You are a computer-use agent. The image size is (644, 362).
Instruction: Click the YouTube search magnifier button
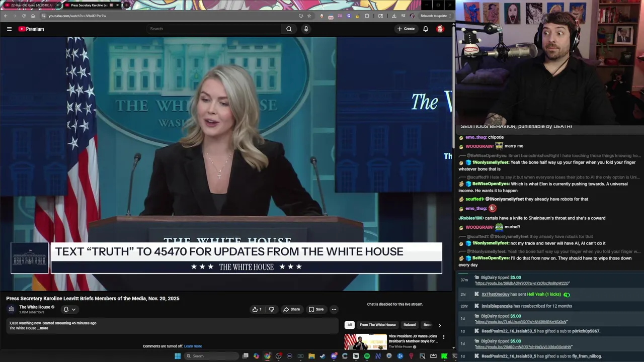click(x=289, y=29)
